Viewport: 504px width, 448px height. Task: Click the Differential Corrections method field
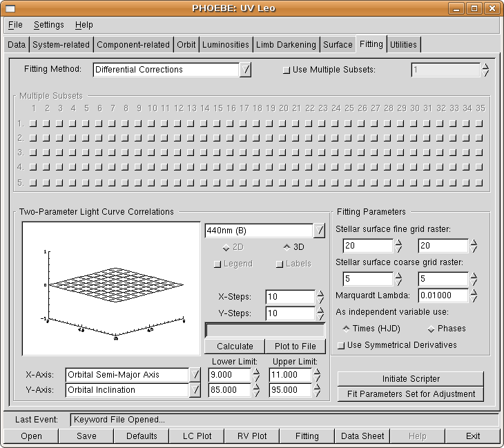pyautogui.click(x=166, y=70)
